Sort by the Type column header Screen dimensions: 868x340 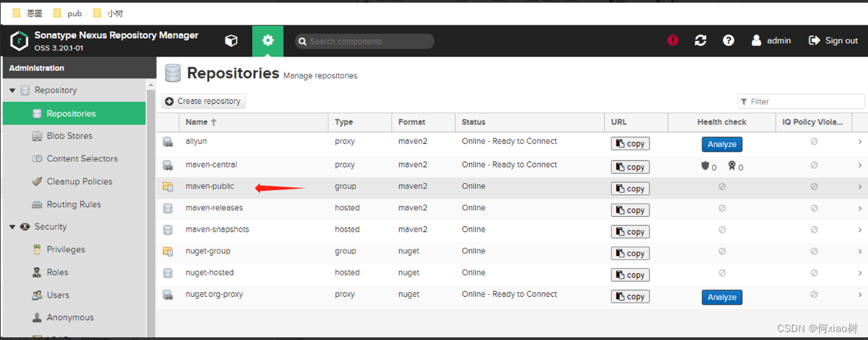(x=360, y=122)
